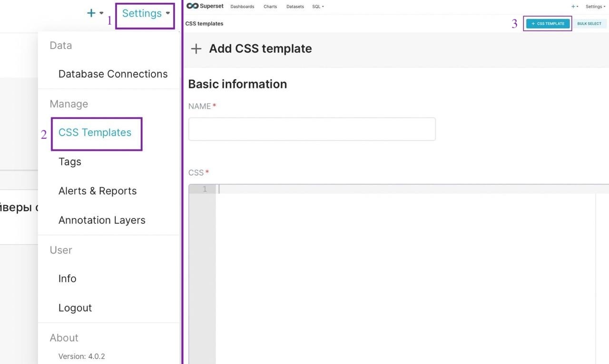Select Database Connections in Settings menu
The image size is (609, 364).
113,74
